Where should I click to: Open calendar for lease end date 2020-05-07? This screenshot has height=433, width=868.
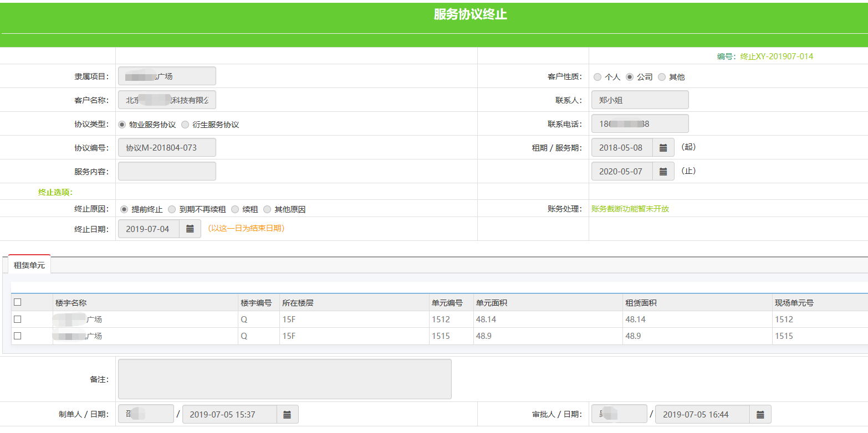(x=663, y=172)
